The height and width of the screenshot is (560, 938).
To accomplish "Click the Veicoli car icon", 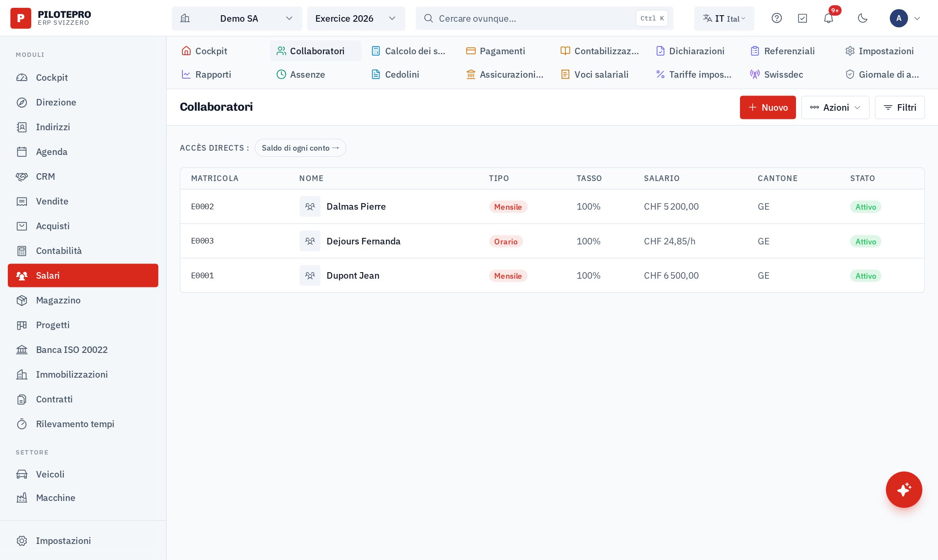I will (22, 474).
